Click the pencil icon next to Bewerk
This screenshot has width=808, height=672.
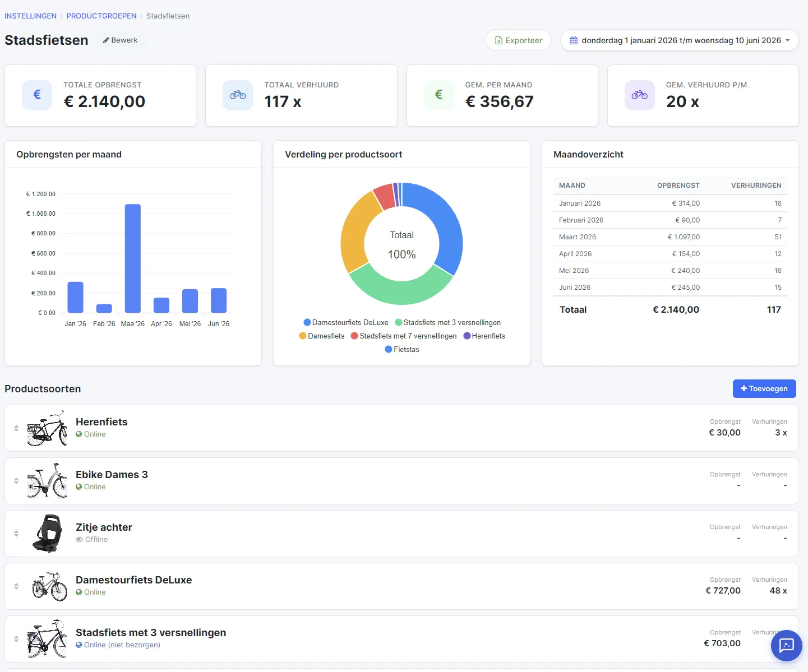(106, 40)
